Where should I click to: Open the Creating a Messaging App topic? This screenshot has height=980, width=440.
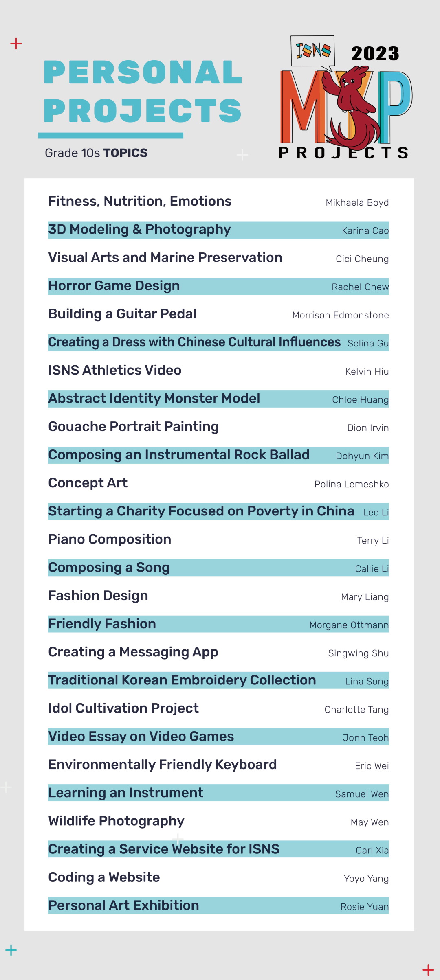click(x=133, y=652)
